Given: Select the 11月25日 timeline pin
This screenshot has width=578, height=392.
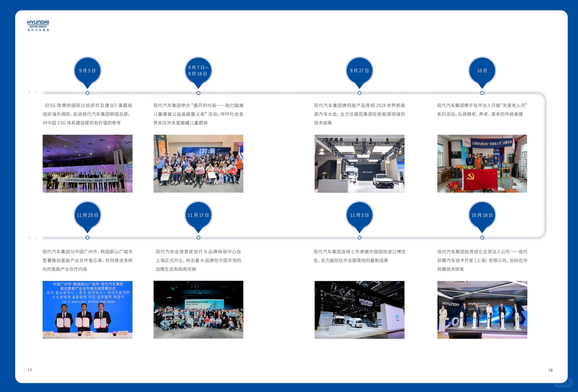Looking at the screenshot, I should point(88,217).
